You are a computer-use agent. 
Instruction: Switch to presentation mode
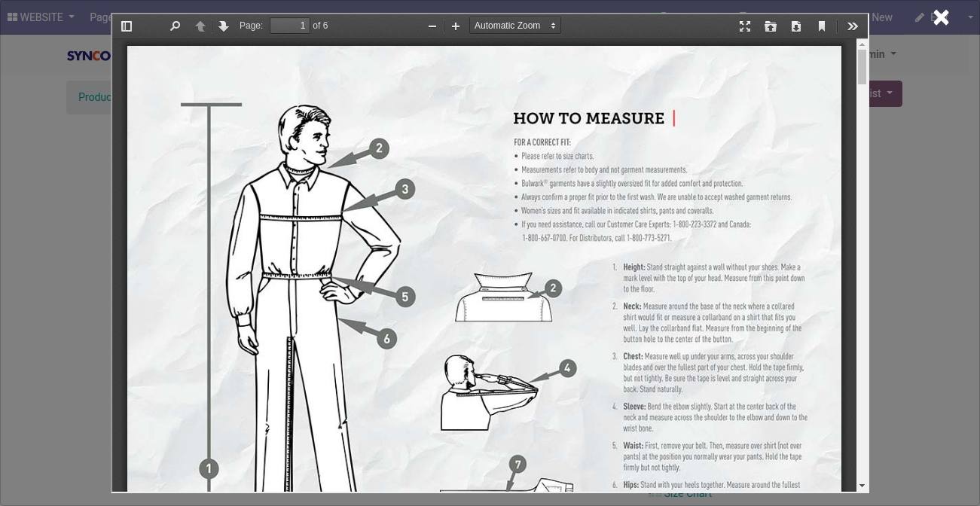coord(745,26)
